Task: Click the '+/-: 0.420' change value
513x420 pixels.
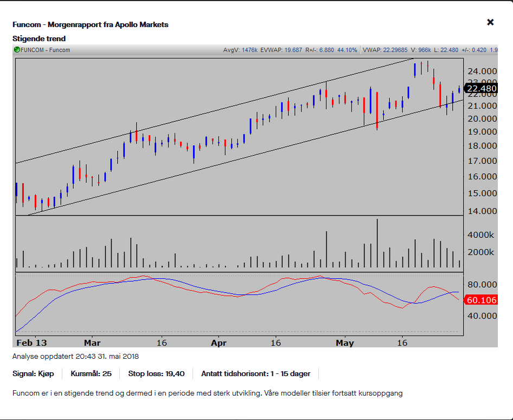Action: click(x=474, y=50)
